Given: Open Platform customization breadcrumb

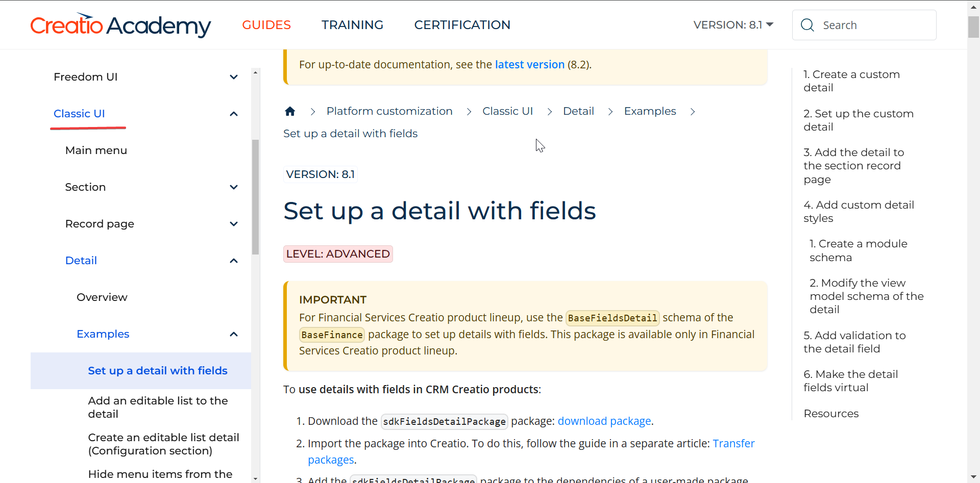Looking at the screenshot, I should (x=389, y=111).
